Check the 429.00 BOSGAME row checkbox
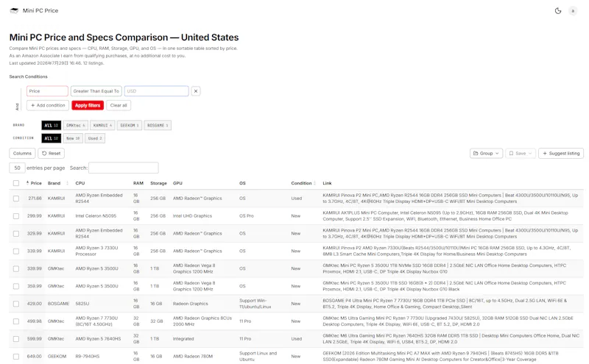589x364 pixels. coord(16,304)
